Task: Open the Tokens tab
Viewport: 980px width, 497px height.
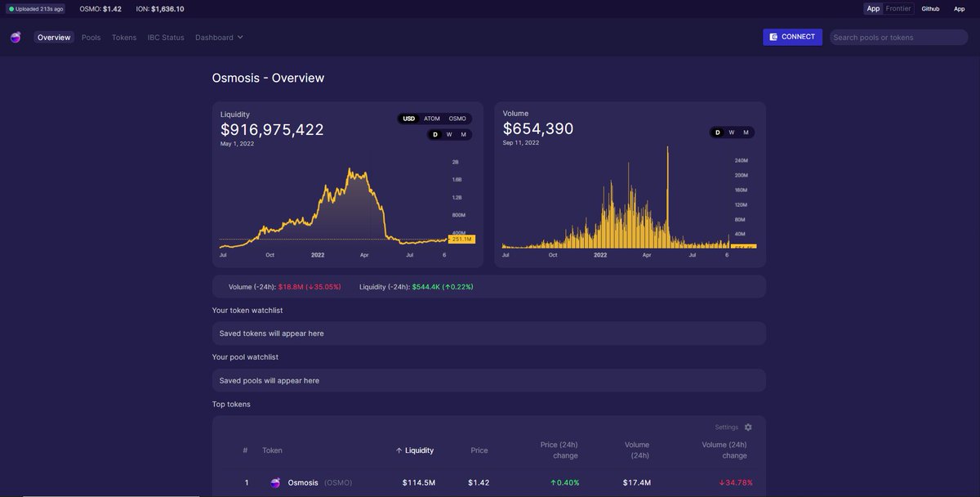Action: 124,38
